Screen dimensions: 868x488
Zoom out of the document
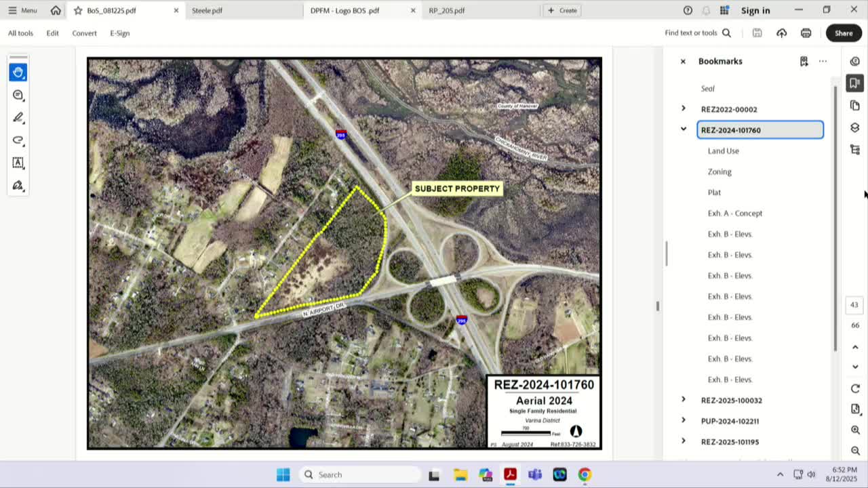(x=855, y=451)
